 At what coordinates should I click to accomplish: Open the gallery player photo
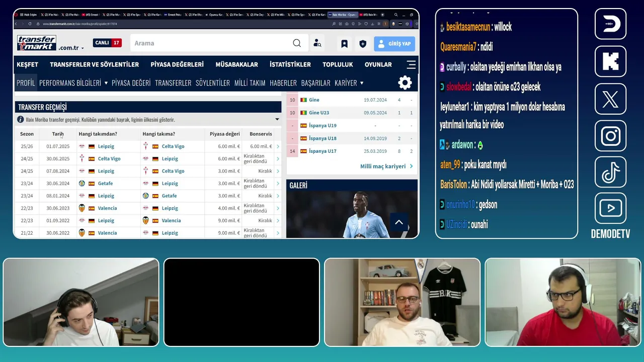coord(352,215)
